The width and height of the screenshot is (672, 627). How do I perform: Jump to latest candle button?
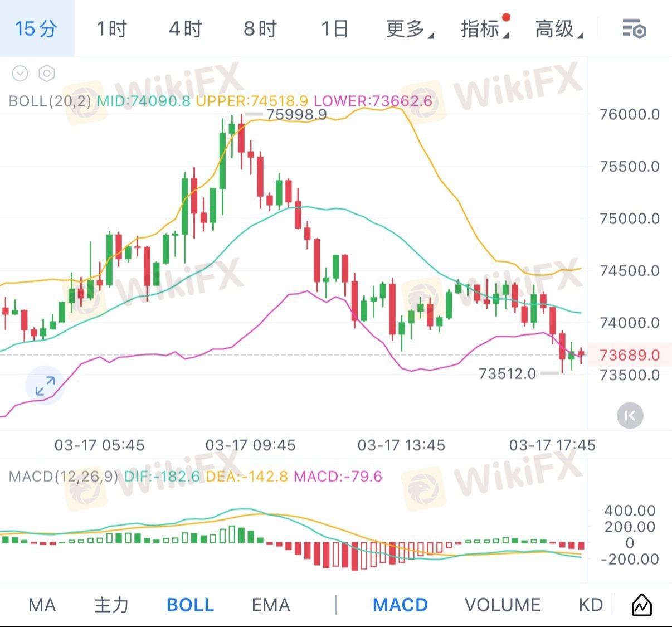tap(630, 415)
